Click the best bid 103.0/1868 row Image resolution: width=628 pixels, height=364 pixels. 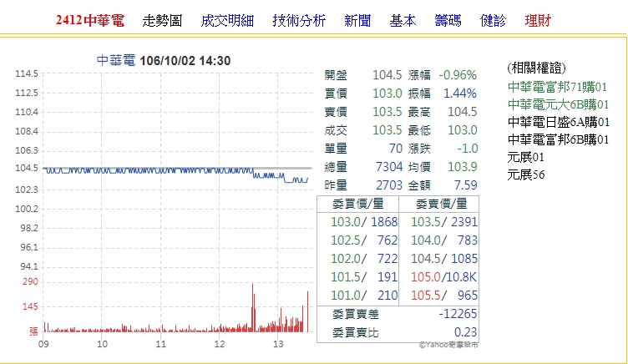pyautogui.click(x=357, y=221)
